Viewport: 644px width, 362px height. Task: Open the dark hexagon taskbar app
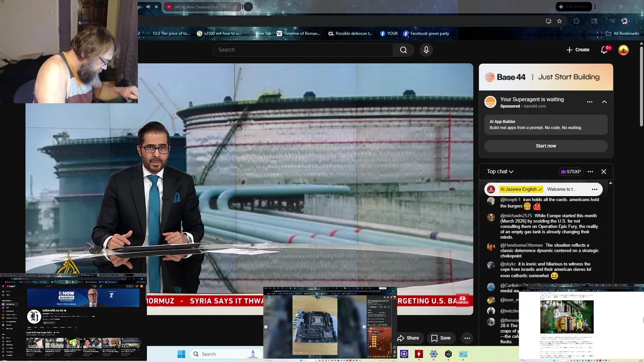coord(448,354)
